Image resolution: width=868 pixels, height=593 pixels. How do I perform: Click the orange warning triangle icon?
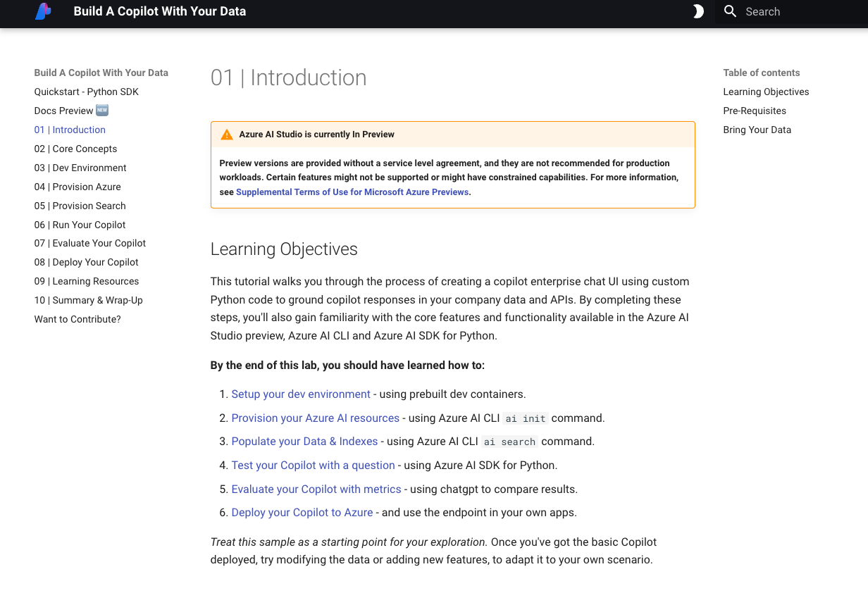click(227, 134)
